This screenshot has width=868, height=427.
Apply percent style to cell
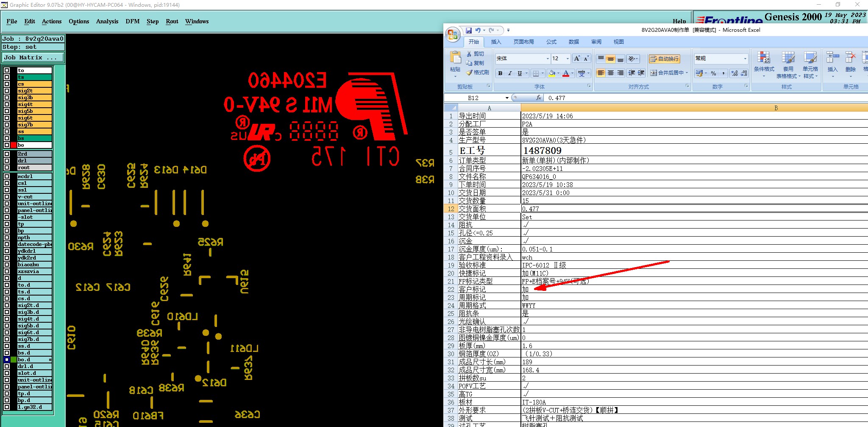(x=714, y=73)
